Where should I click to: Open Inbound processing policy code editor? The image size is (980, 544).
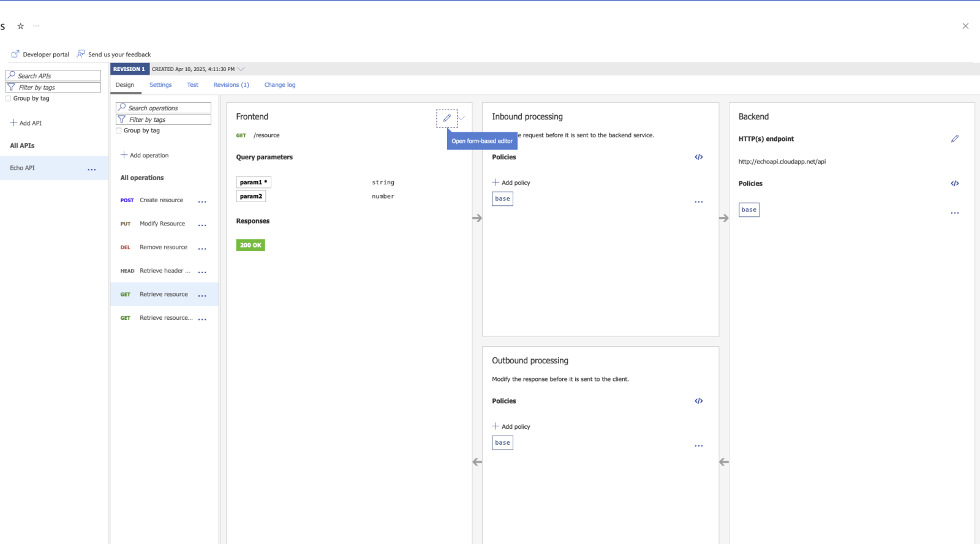(698, 157)
